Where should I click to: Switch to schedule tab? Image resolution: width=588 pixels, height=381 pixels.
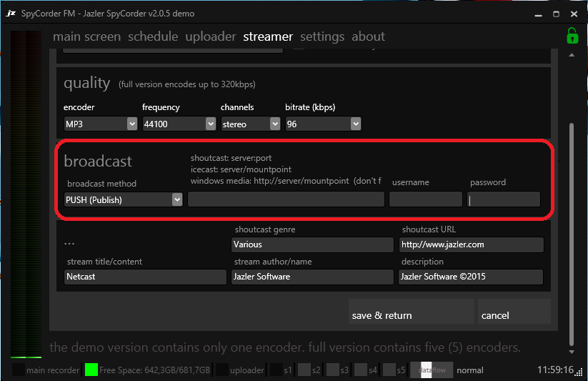pos(153,36)
